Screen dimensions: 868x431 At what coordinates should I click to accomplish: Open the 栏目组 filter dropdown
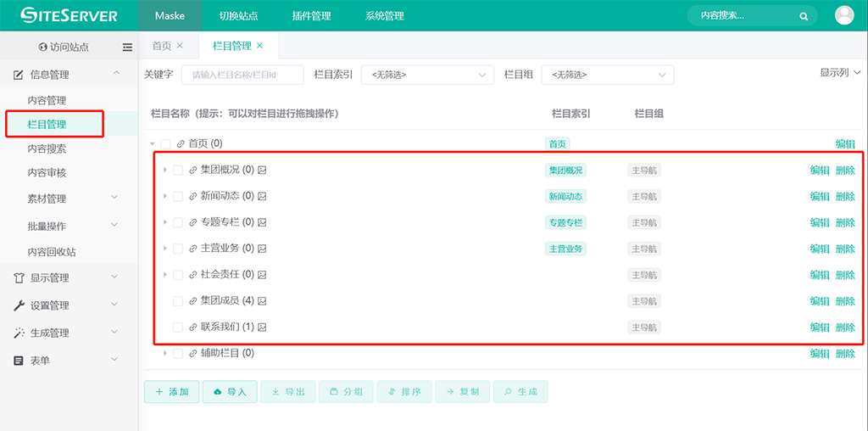tap(607, 75)
